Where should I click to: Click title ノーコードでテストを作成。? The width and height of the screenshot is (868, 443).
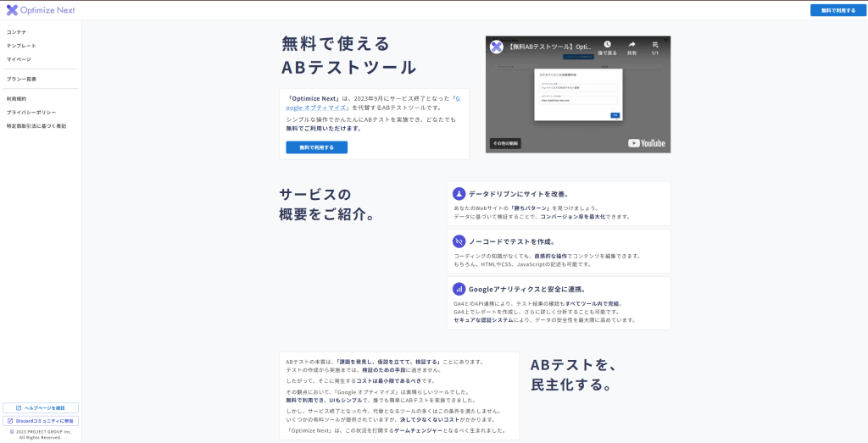pos(511,241)
